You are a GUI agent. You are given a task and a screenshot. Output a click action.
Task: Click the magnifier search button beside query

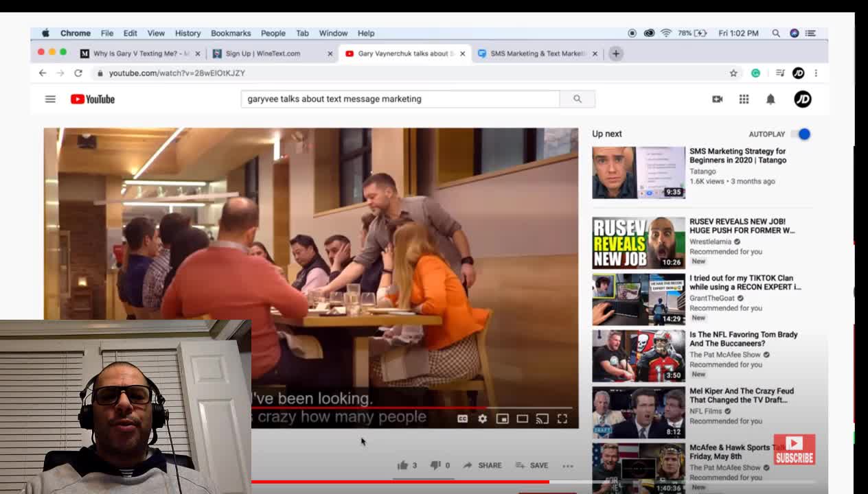577,99
